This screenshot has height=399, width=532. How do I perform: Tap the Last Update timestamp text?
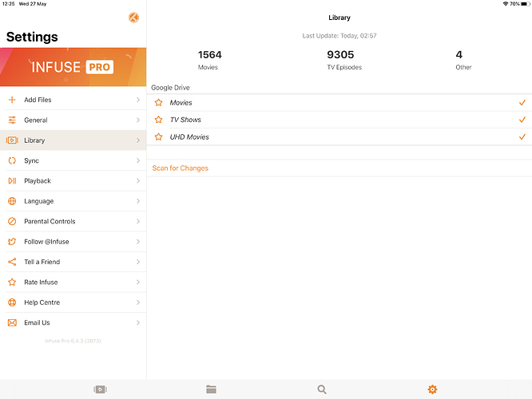(x=339, y=36)
